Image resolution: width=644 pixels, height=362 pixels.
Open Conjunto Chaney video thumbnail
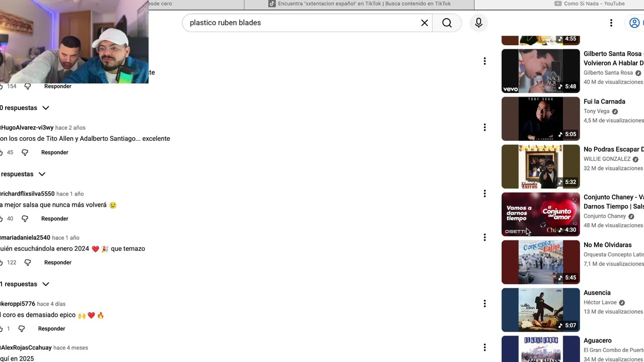[540, 214]
